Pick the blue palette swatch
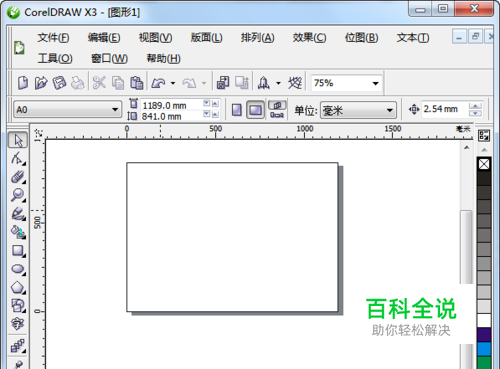This screenshot has height=369, width=500. point(484,349)
